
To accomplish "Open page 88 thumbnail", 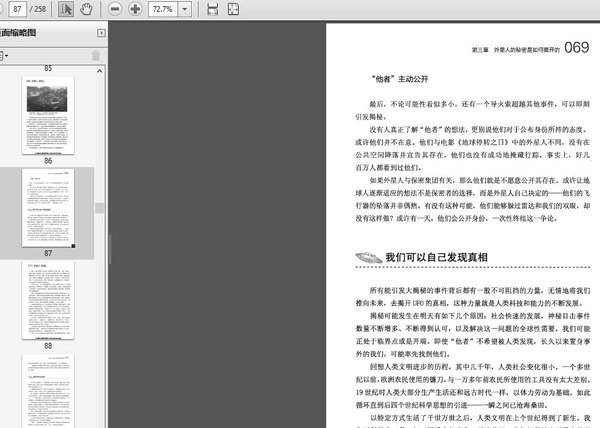I will [48, 301].
